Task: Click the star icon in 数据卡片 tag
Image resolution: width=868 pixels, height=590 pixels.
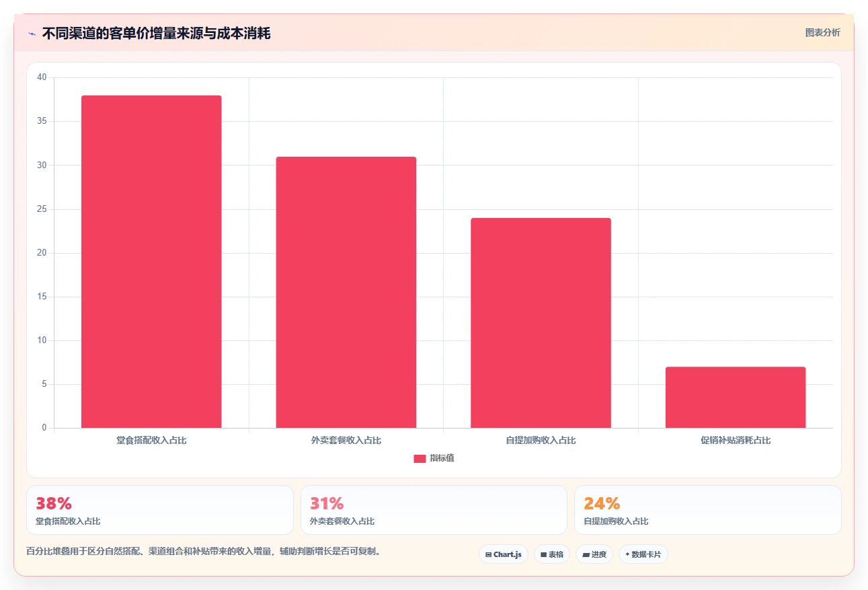Action: [627, 554]
